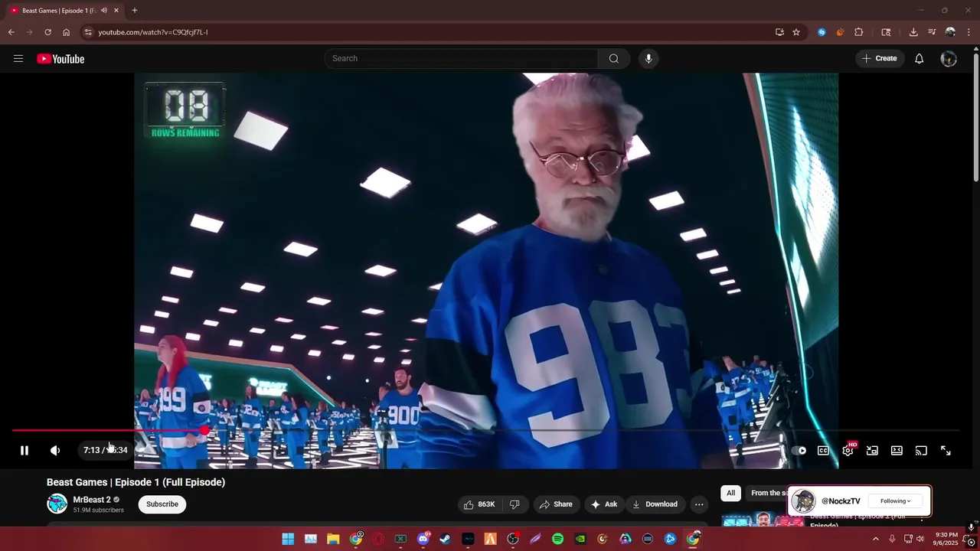Search with voice microphone button

(x=648, y=59)
